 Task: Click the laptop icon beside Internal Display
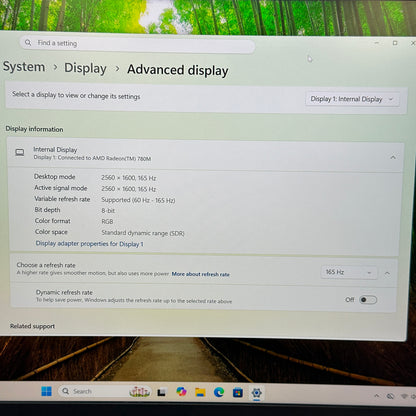[x=20, y=153]
